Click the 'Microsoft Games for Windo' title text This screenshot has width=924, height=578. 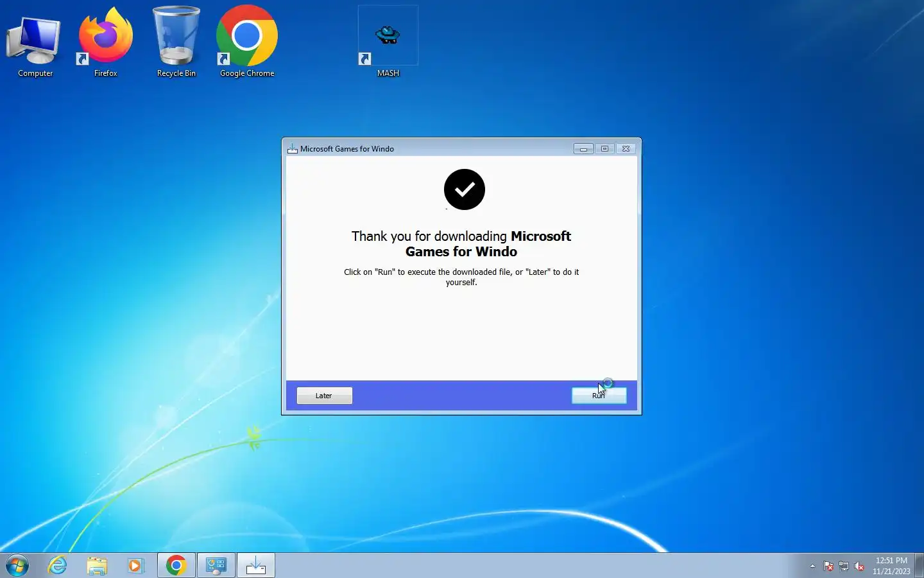(347, 149)
